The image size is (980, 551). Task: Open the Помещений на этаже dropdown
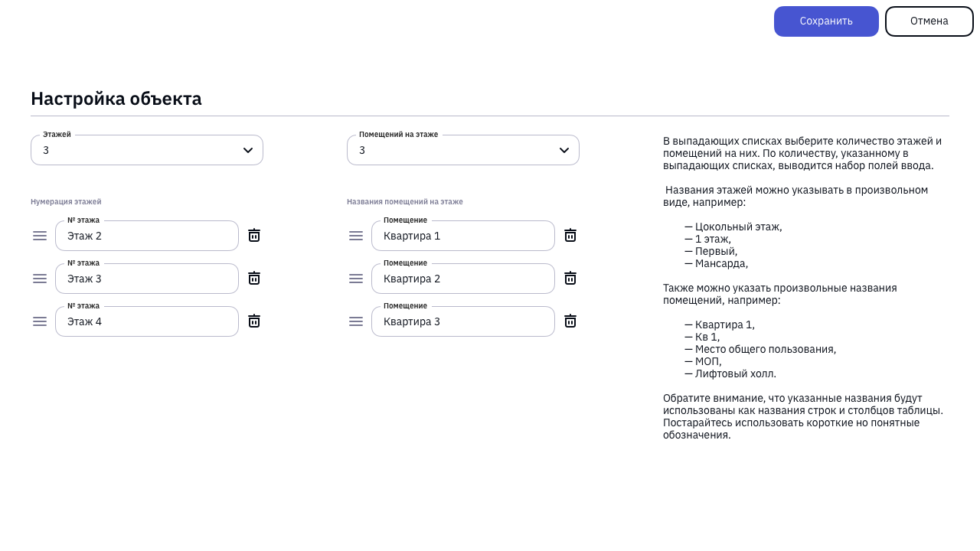tap(463, 150)
